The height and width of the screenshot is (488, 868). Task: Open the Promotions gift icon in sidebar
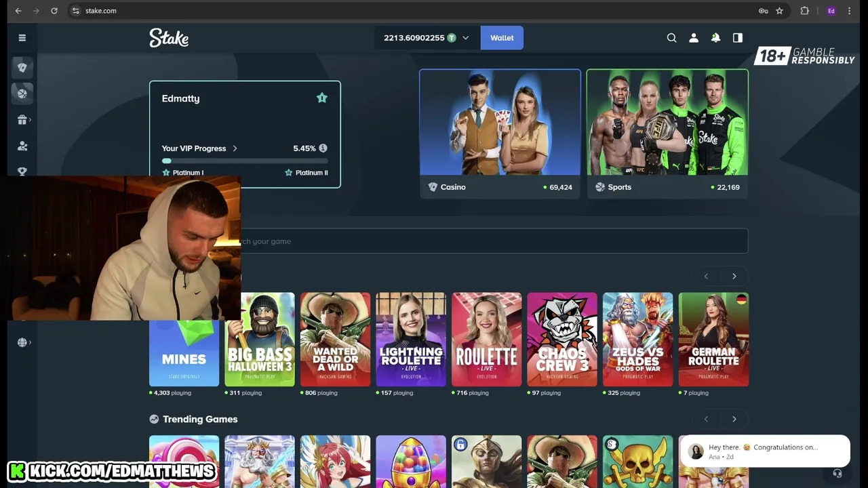coord(22,120)
